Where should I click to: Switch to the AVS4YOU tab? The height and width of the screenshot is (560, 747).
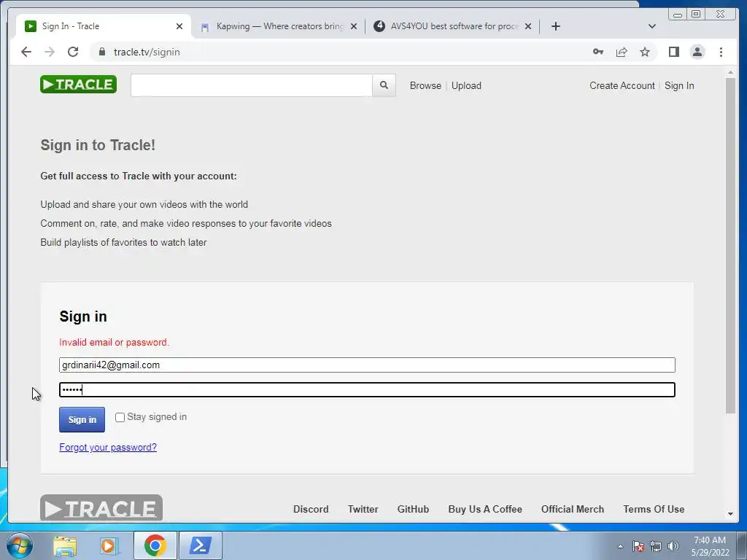[x=452, y=26]
